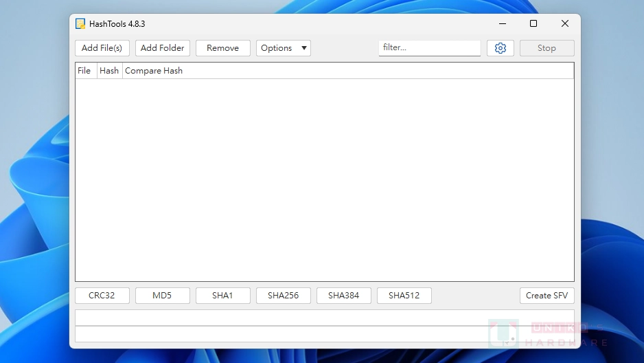Click the Add Folder button
Screen dimensions: 644x363
tap(163, 48)
